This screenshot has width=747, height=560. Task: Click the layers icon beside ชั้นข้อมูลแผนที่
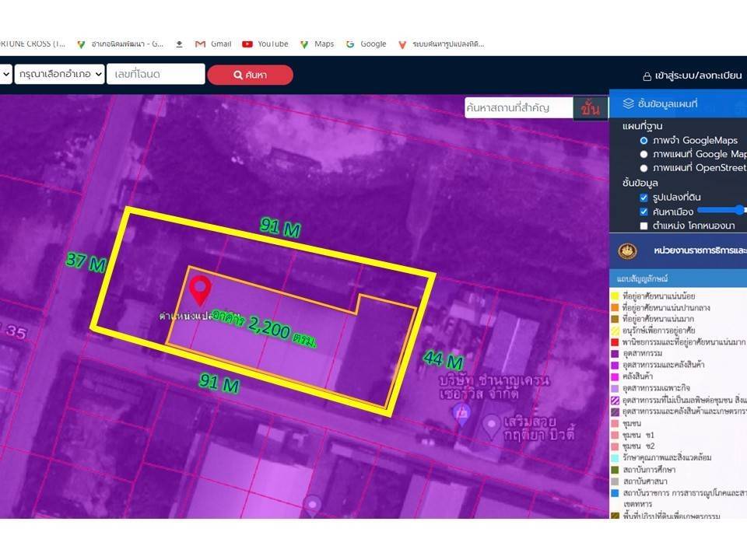629,103
